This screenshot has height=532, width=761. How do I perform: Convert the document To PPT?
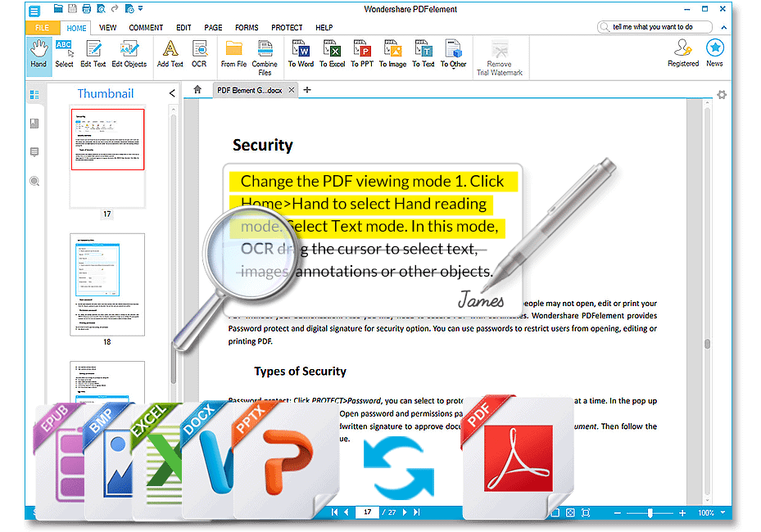362,54
